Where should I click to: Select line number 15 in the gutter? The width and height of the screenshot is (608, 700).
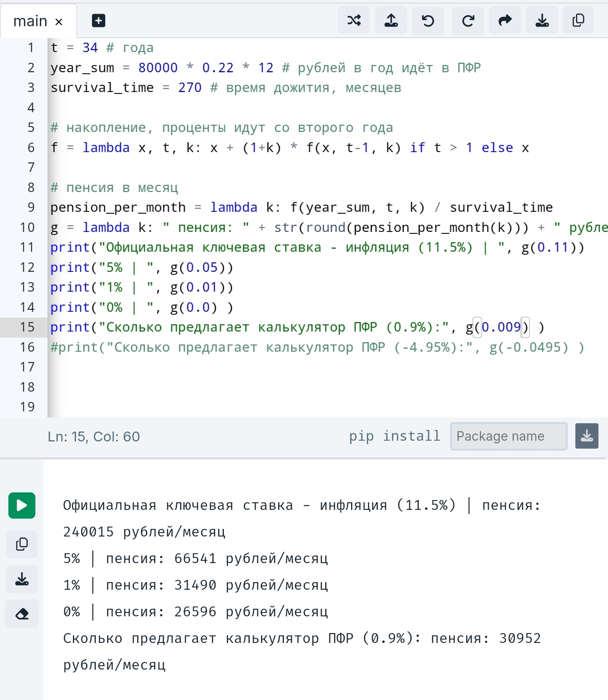27,327
